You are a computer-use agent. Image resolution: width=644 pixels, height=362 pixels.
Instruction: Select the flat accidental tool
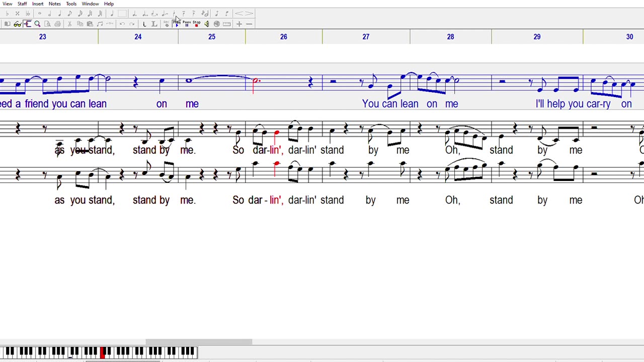pos(7,14)
